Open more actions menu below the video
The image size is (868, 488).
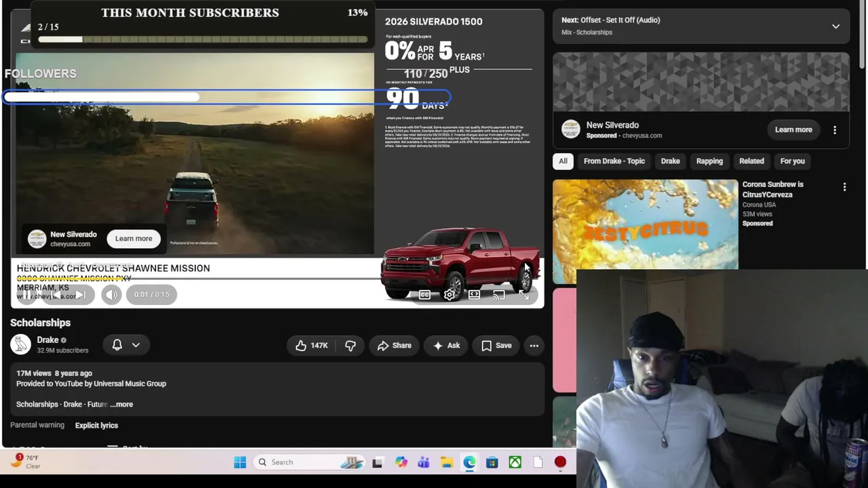tap(534, 346)
